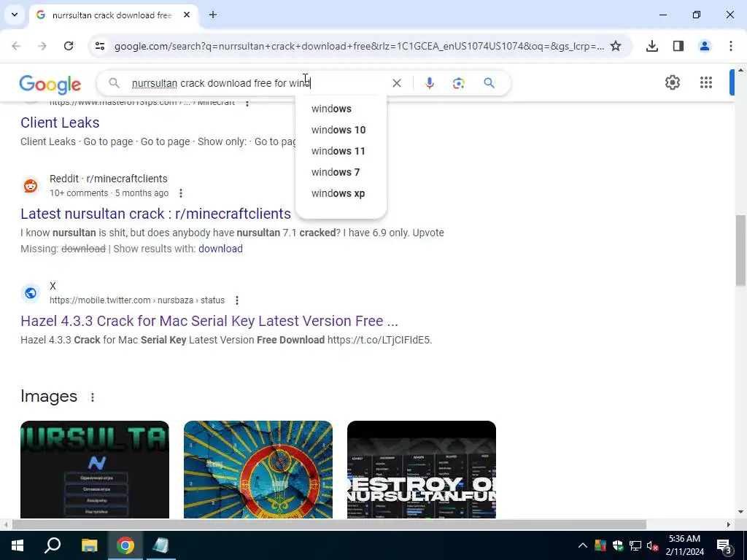Bookmark this page with the star icon
Screen dimensions: 747x560
(x=616, y=46)
